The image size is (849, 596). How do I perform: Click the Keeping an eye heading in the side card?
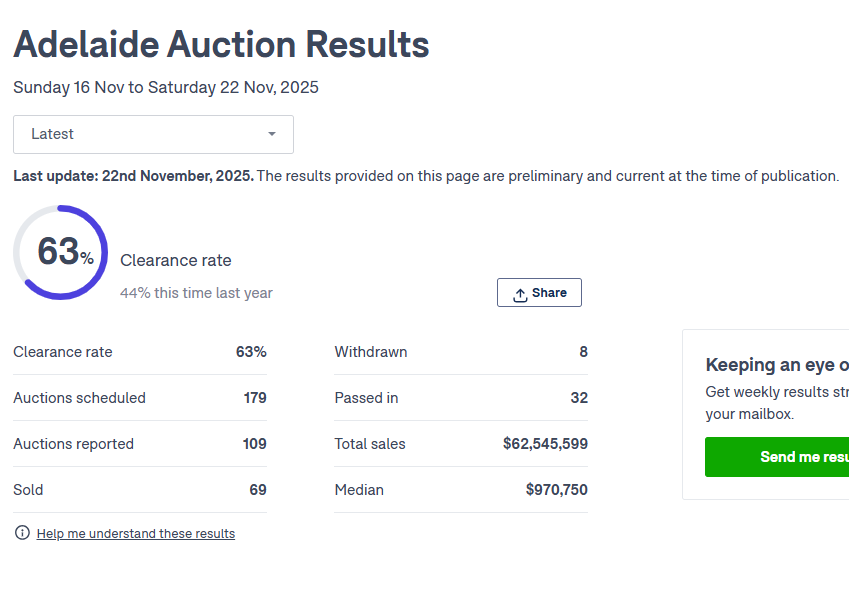(776, 365)
